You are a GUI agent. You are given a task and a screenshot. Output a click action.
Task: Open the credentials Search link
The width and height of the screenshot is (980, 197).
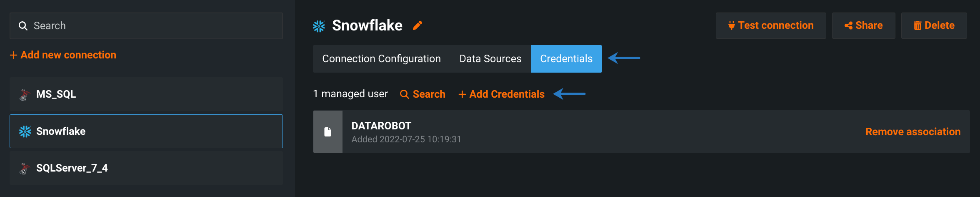423,94
